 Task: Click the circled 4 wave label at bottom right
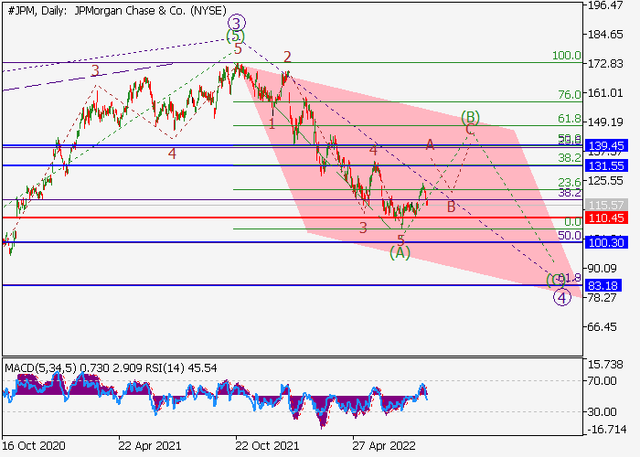click(562, 297)
